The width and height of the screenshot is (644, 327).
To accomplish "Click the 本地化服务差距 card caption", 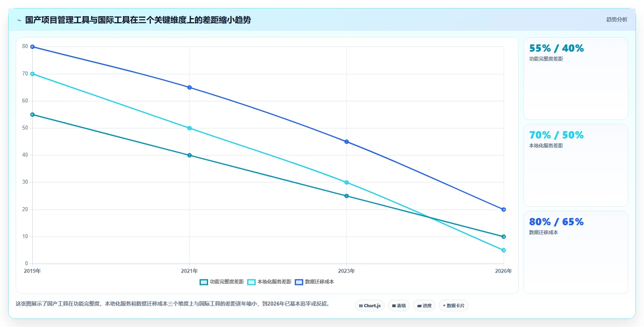I will tap(546, 146).
